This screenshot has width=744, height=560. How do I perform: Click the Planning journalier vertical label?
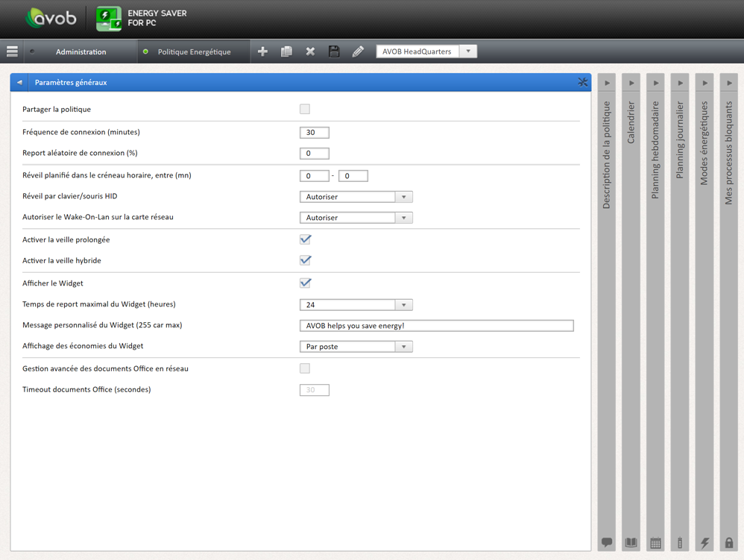(x=680, y=139)
